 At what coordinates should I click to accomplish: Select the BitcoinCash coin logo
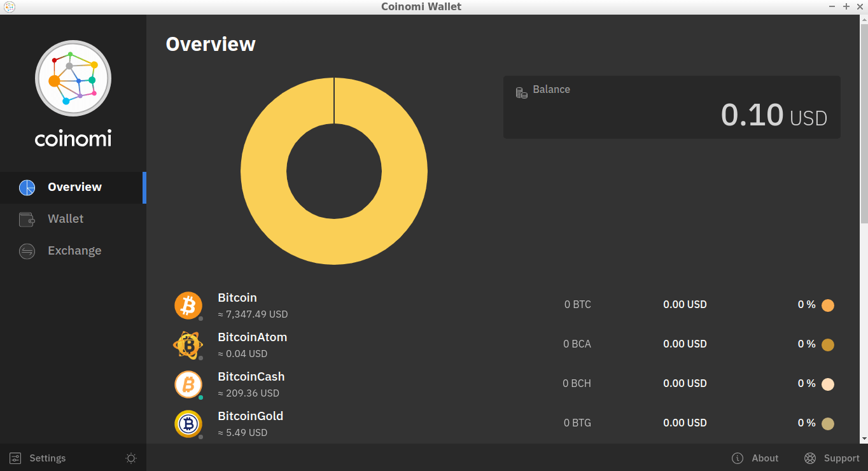188,384
